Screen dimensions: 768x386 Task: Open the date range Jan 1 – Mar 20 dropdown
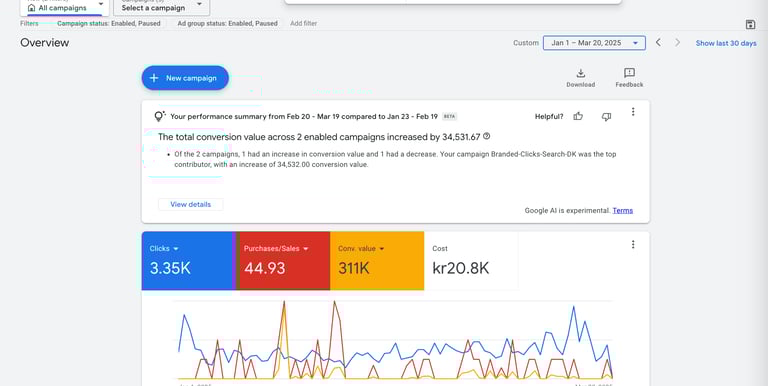point(594,43)
